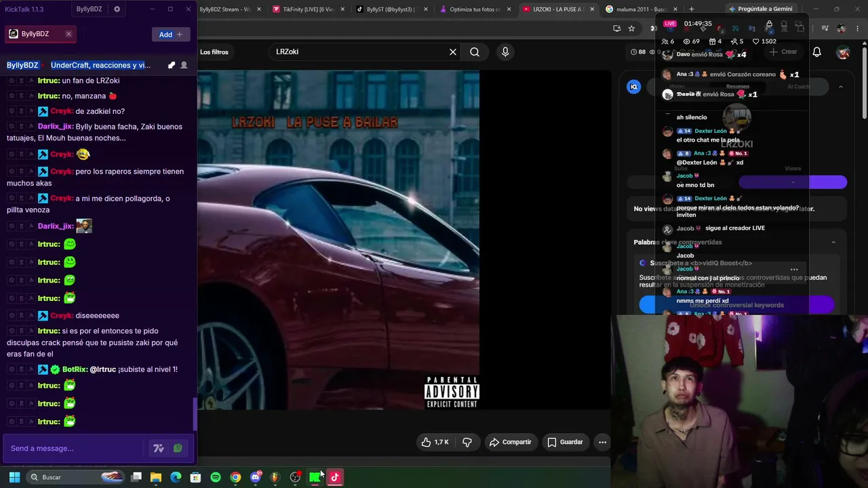This screenshot has height=488, width=868.
Task: Click Unlock controversial keywords button
Action: tap(736, 305)
